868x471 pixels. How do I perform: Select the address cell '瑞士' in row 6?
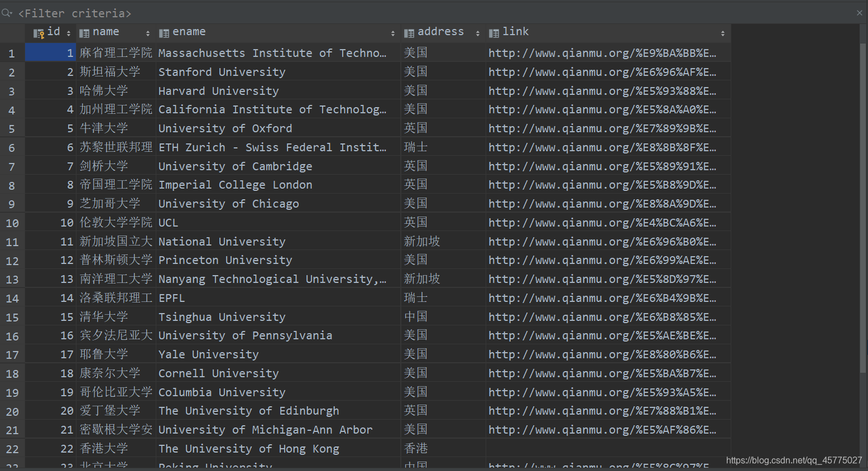coord(443,147)
